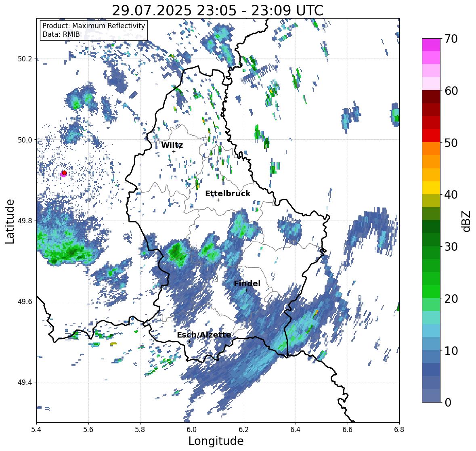
Task: Click the bright red colorbar segment near 50
Action: 431,136
